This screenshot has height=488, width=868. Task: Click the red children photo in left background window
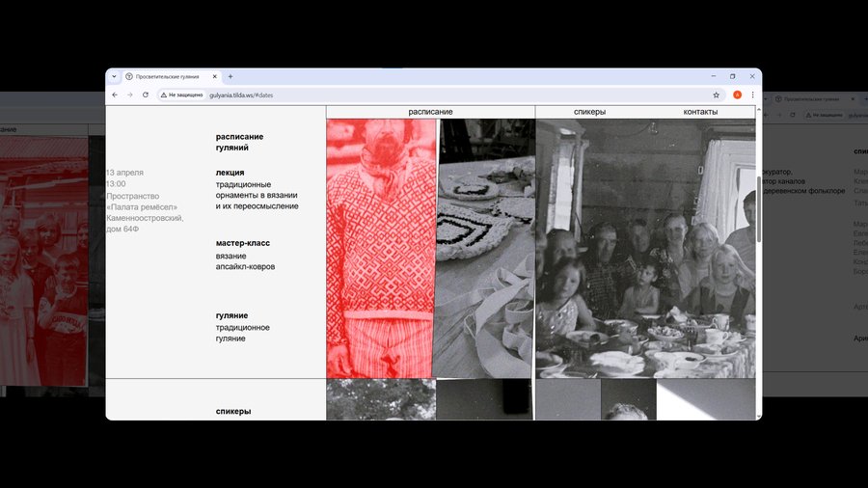tap(43, 260)
